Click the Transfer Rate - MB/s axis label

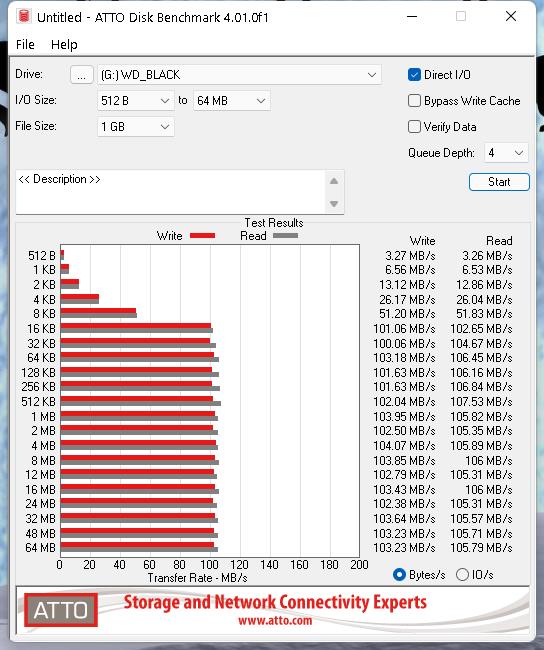(x=197, y=578)
